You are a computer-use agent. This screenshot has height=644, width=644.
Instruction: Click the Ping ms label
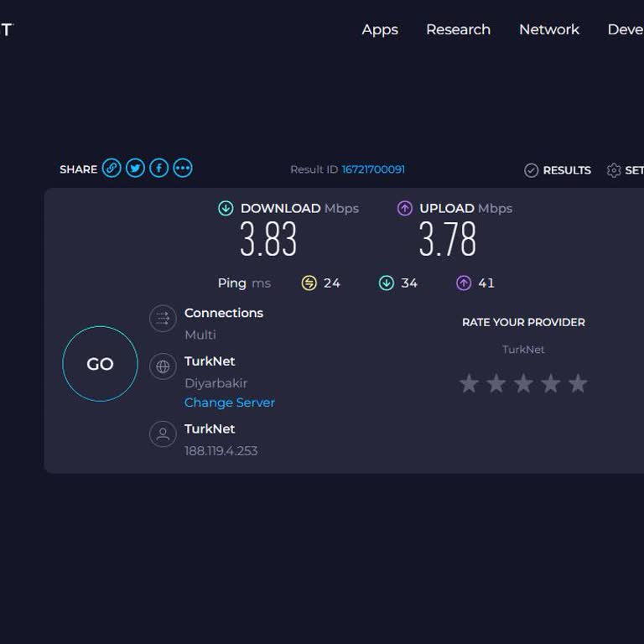pyautogui.click(x=244, y=283)
